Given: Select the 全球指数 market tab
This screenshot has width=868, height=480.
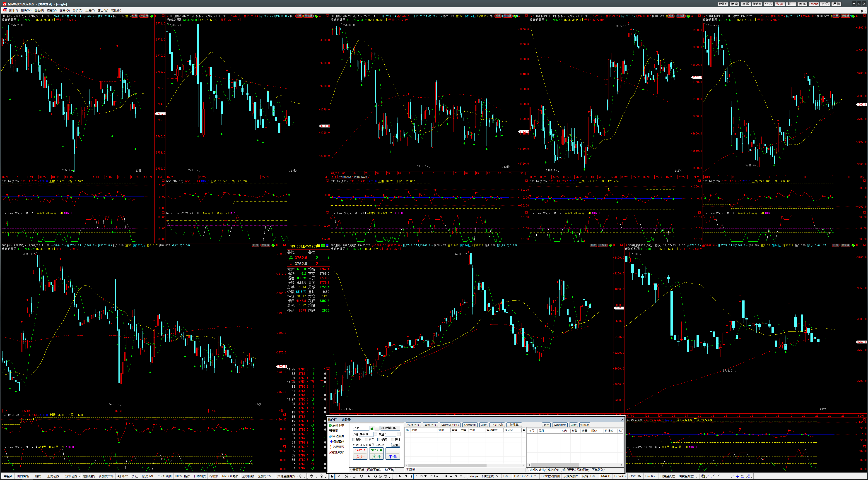Looking at the screenshot, I should [x=248, y=476].
